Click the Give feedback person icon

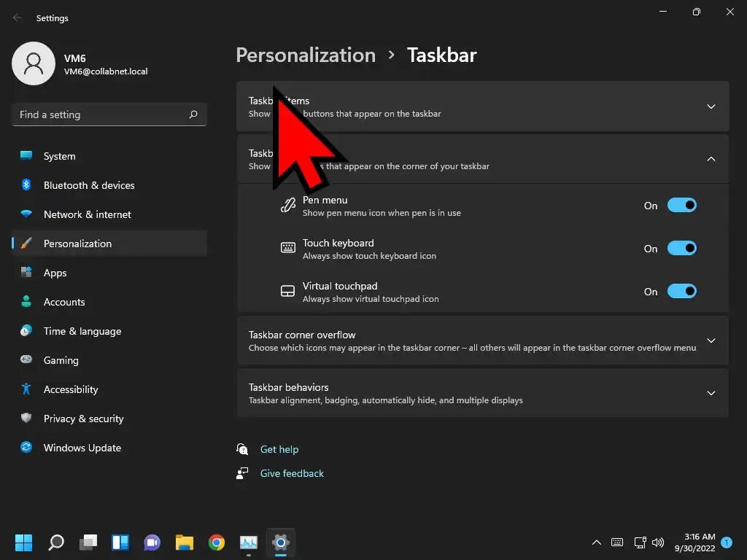[x=242, y=473]
